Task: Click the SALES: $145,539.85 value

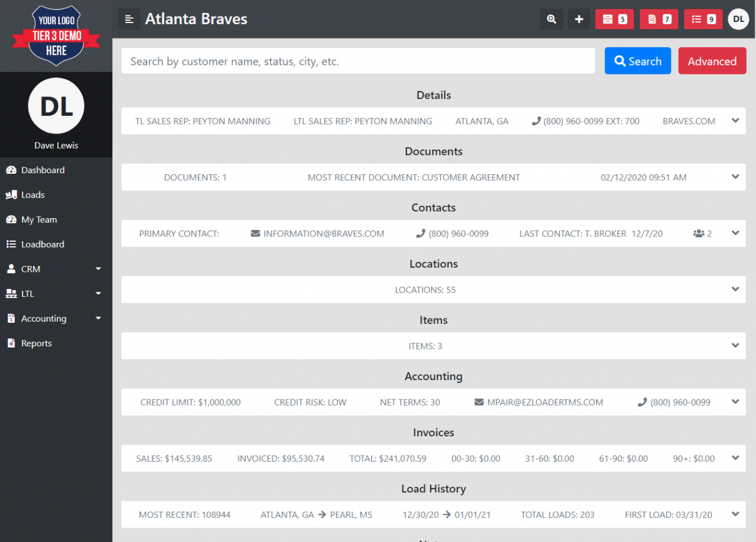Action: (174, 458)
